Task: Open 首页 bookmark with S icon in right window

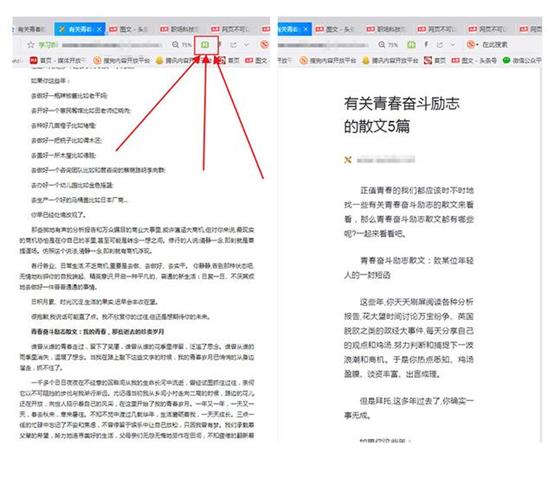Action: [435, 60]
